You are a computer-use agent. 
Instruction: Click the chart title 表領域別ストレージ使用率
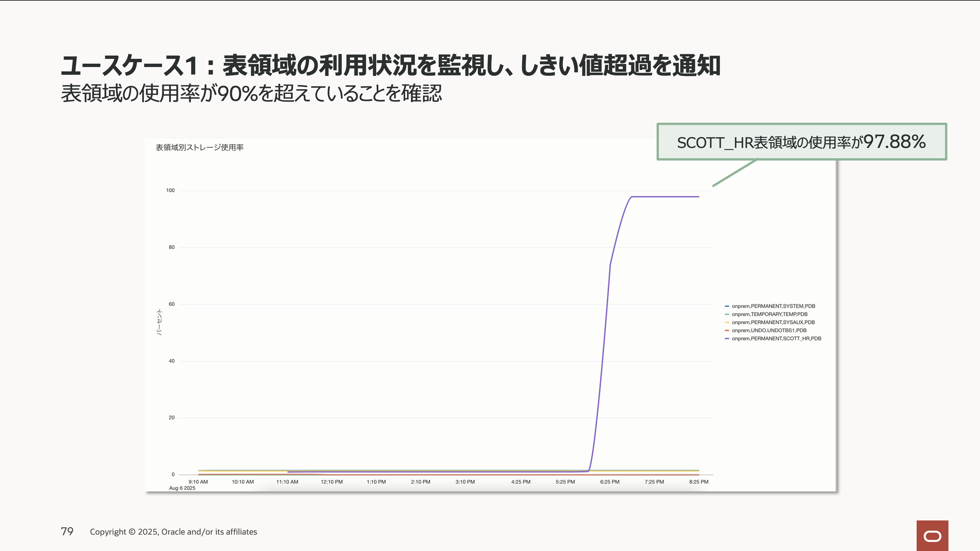(x=199, y=148)
